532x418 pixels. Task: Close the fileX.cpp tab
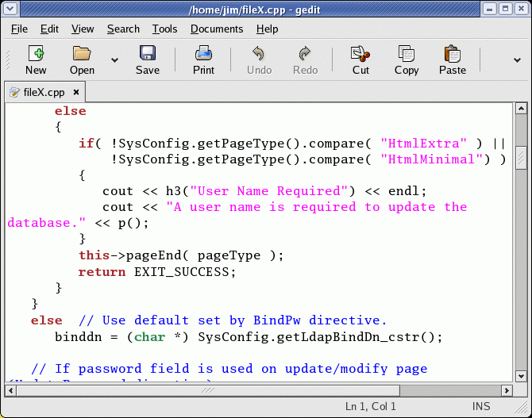click(x=76, y=92)
